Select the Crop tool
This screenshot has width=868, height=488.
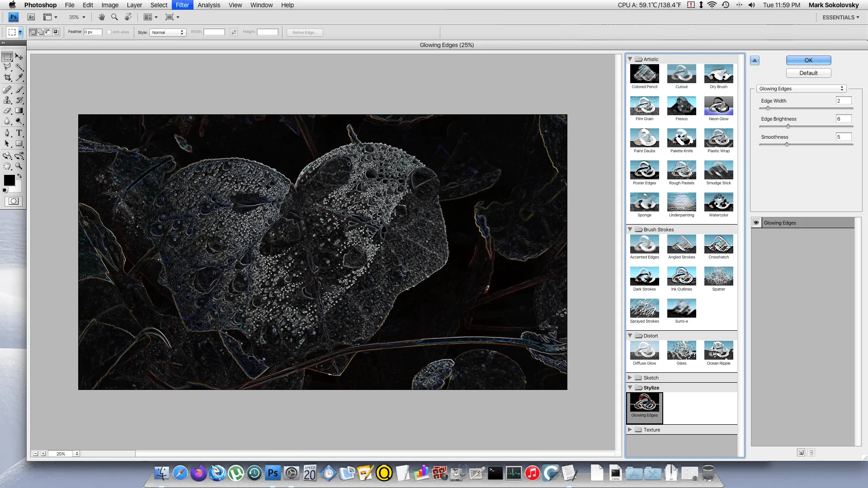(7, 77)
